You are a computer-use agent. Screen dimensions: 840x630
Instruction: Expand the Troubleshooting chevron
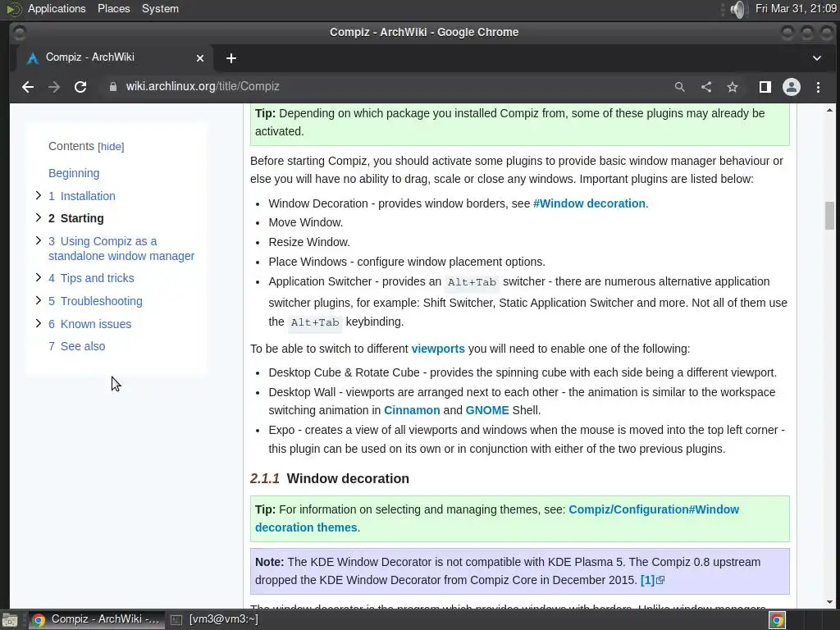(x=38, y=300)
